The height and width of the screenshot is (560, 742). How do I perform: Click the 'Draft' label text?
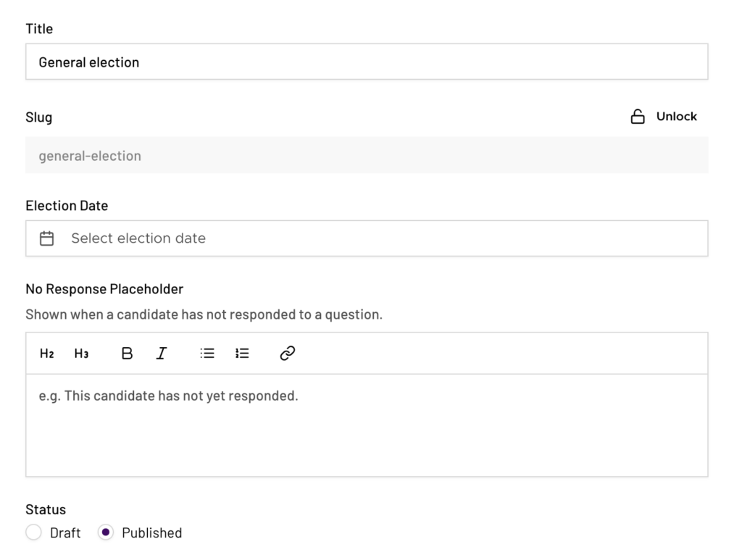pos(65,533)
